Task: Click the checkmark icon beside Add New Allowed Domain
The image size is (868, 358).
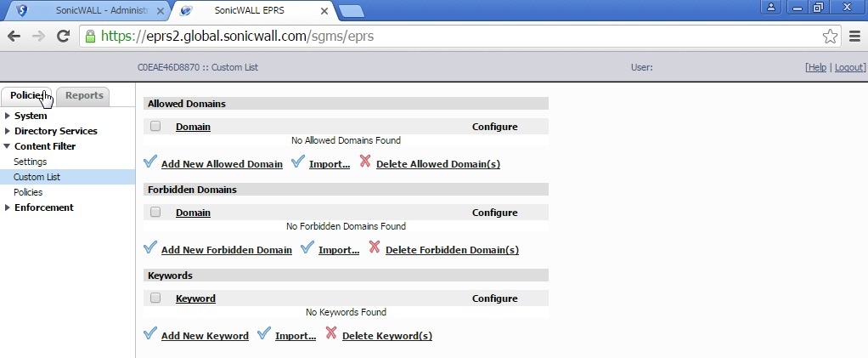Action: 150,162
